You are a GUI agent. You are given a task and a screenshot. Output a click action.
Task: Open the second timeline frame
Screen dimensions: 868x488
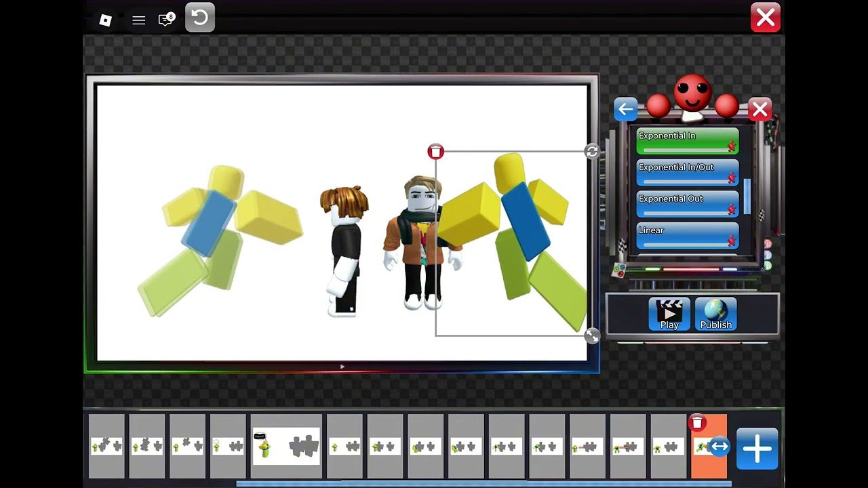click(x=147, y=447)
